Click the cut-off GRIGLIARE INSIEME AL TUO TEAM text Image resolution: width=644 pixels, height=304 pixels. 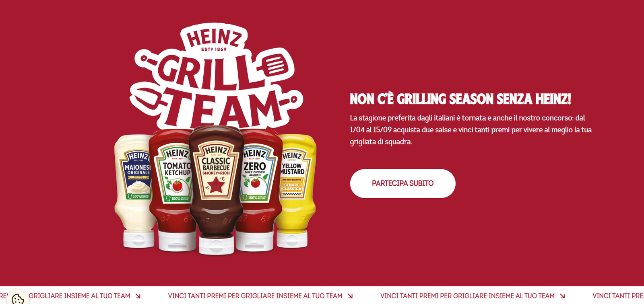(x=79, y=296)
